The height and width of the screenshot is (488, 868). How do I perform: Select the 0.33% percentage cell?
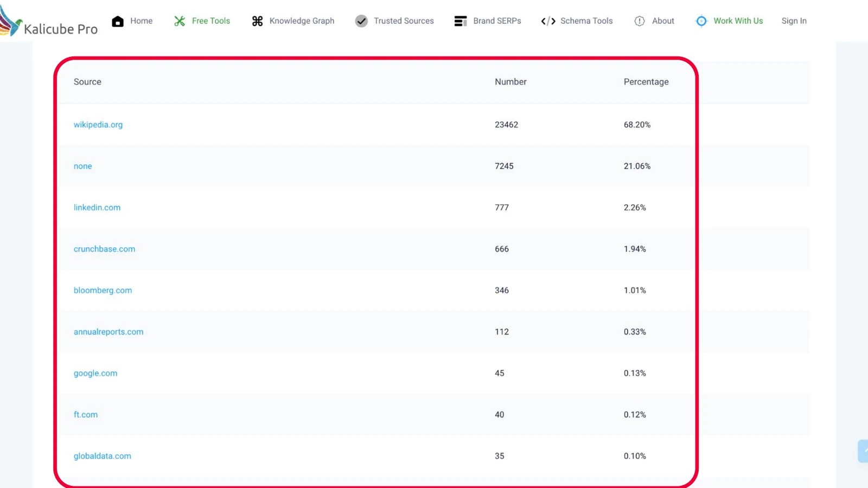pos(635,332)
